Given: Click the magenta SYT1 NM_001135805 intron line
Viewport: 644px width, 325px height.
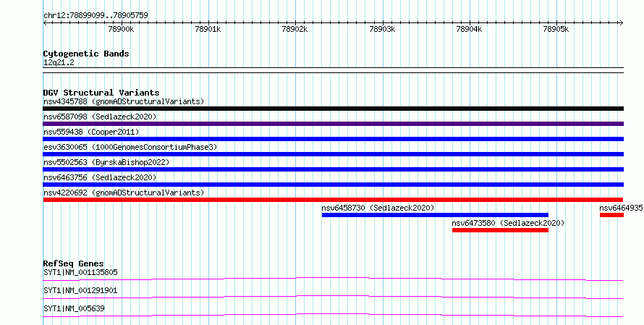Looking at the screenshot, I should coord(333,279).
